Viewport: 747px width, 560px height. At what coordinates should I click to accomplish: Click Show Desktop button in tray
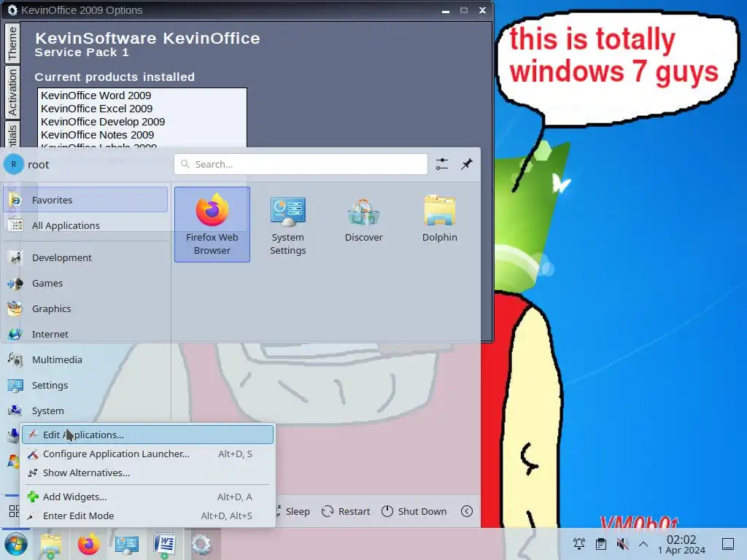728,544
